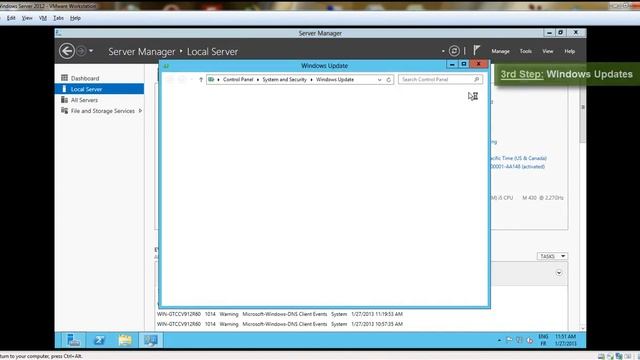Open the VMware VM menu
This screenshot has width=640, height=360.
click(43, 18)
